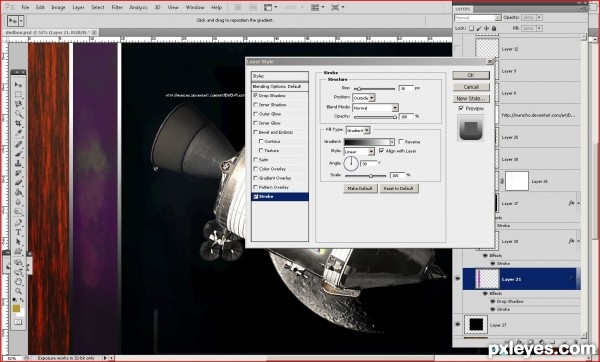Select the Healing Brush tool
The image size is (600, 362).
18,144
